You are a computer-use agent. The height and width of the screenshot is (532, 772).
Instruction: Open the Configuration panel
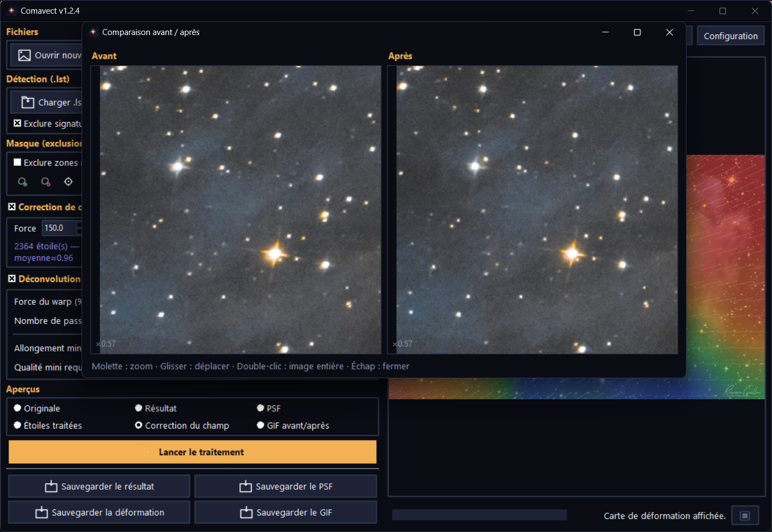730,36
